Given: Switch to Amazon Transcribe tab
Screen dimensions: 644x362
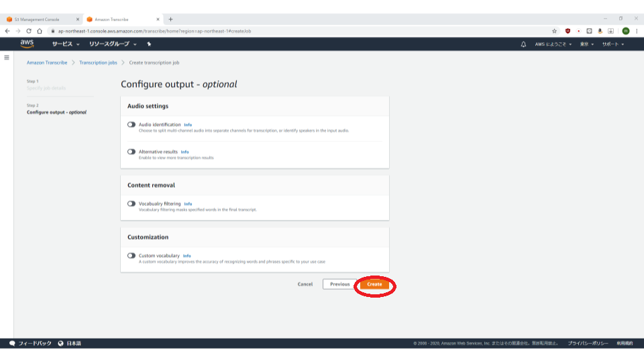Looking at the screenshot, I should tap(122, 19).
